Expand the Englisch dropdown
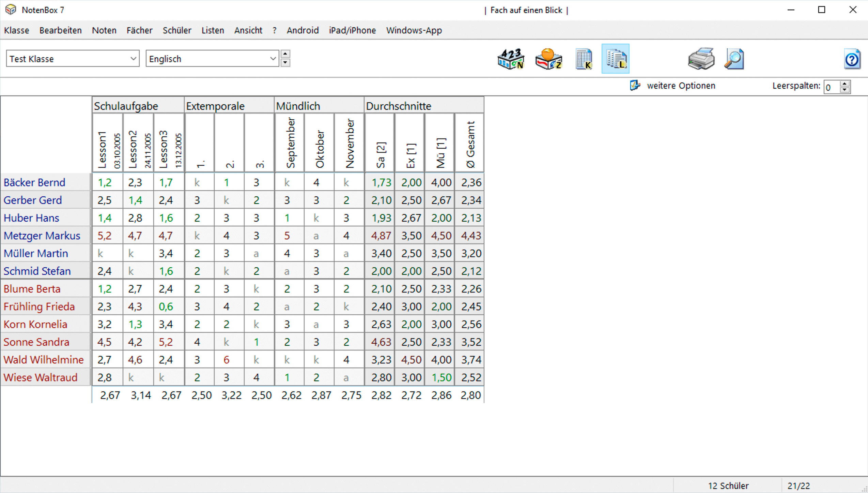The width and height of the screenshot is (868, 493). 273,59
